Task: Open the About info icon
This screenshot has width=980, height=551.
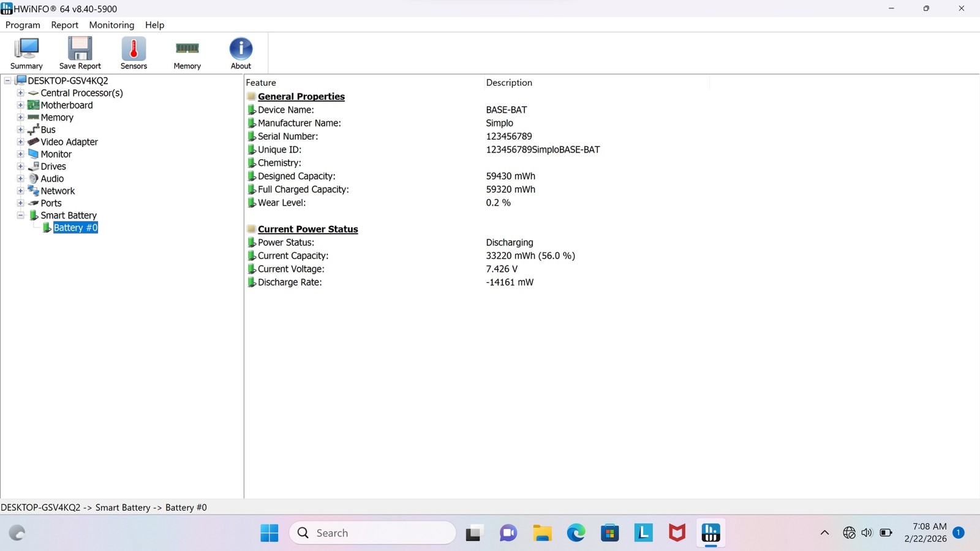Action: 241,53
